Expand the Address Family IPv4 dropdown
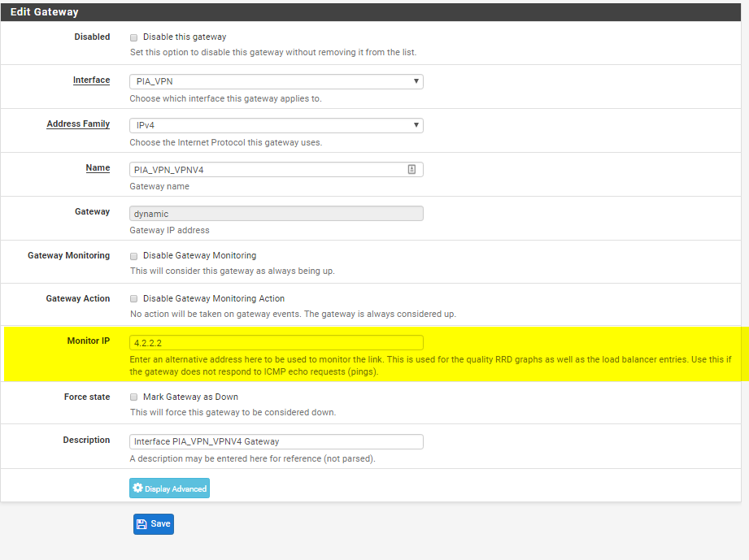The image size is (749, 560). tap(277, 125)
